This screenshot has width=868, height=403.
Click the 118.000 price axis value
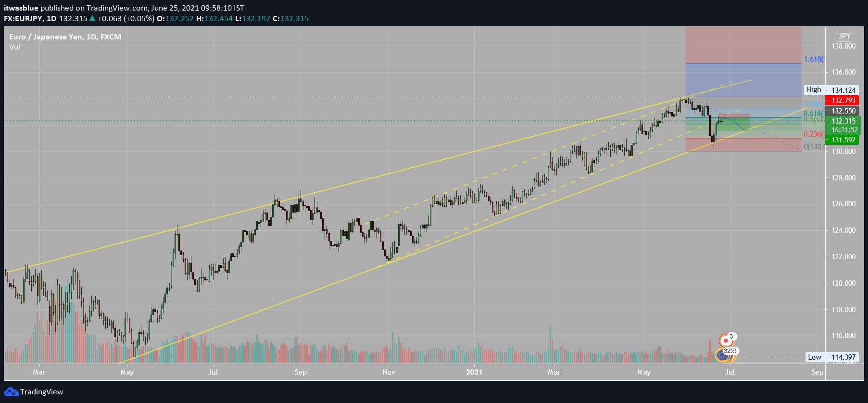843,310
